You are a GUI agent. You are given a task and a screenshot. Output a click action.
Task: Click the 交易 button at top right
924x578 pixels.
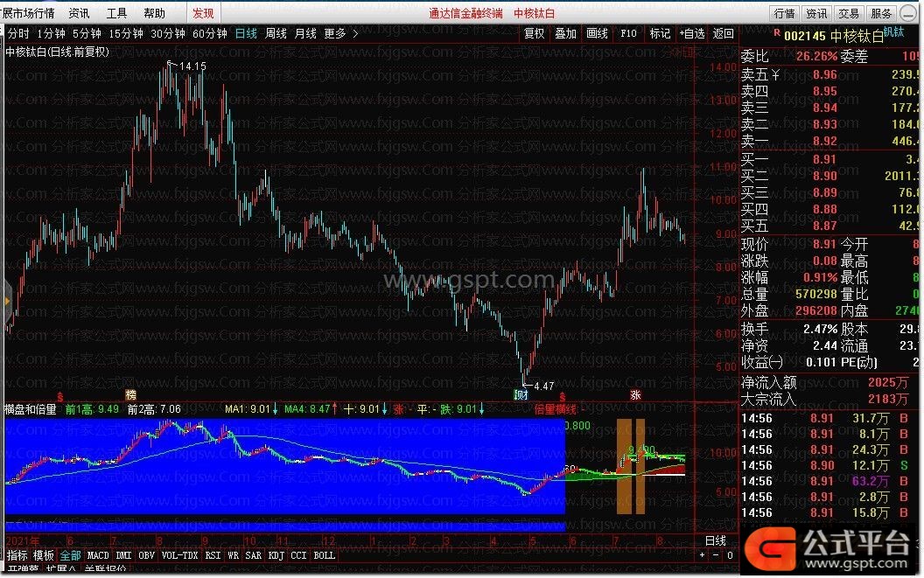tap(849, 13)
